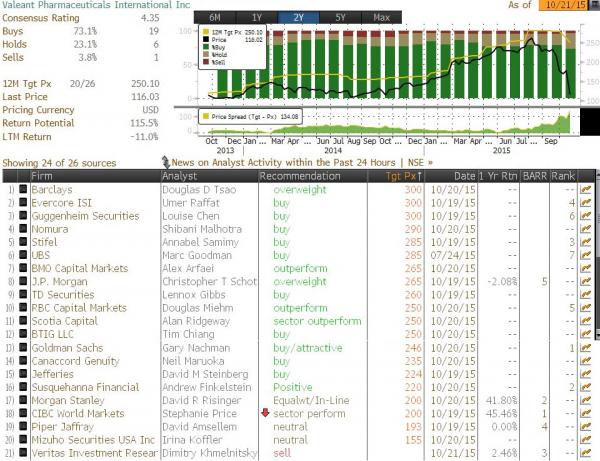Open chart icon for CIBC World Markets row
This screenshot has width=600, height=461.
point(585,414)
